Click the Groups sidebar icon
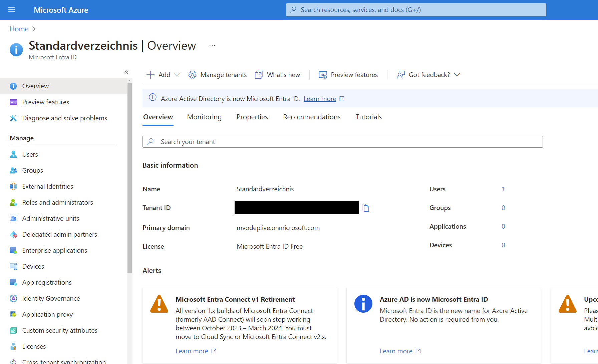Viewport: 598px width, 364px height. [x=13, y=170]
